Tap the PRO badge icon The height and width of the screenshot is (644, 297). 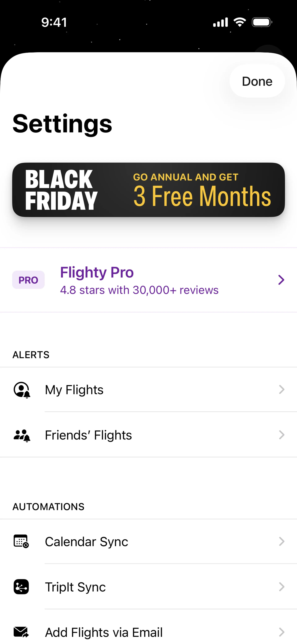pos(28,280)
